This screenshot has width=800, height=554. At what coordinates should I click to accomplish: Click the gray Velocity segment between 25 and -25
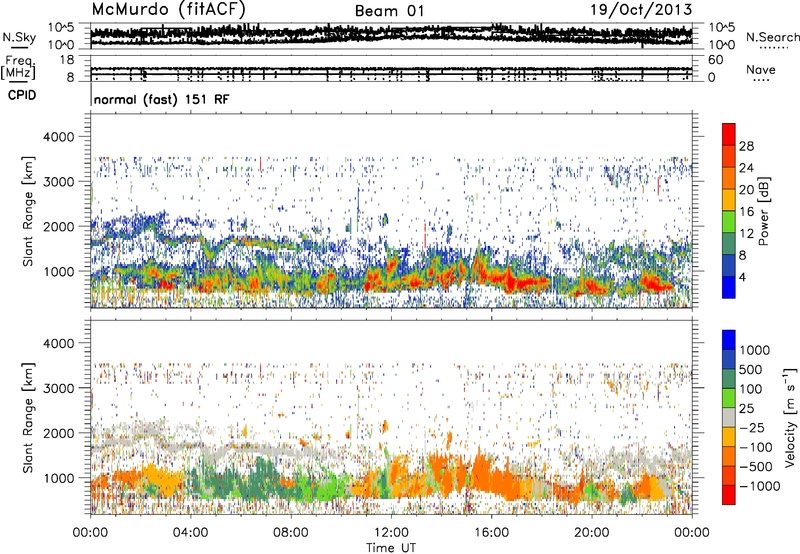[x=729, y=417]
